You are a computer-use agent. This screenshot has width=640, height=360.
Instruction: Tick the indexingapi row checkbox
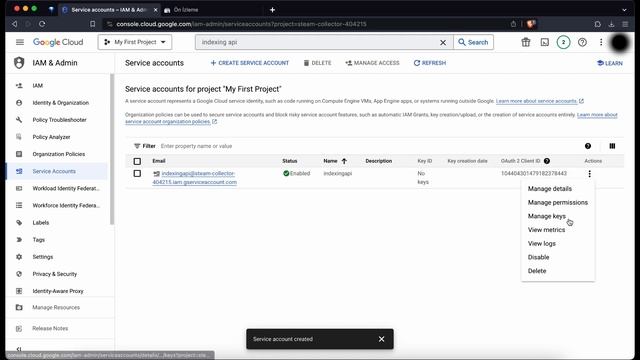(137, 173)
